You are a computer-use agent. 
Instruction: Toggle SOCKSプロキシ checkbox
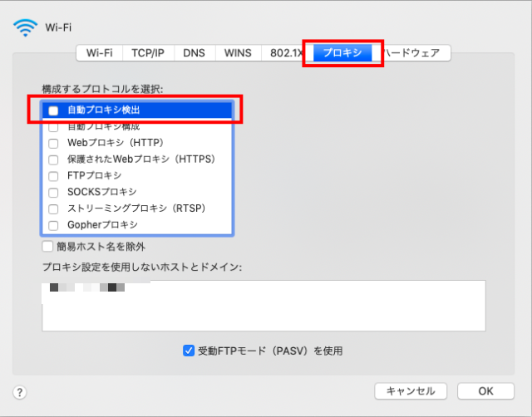53,193
